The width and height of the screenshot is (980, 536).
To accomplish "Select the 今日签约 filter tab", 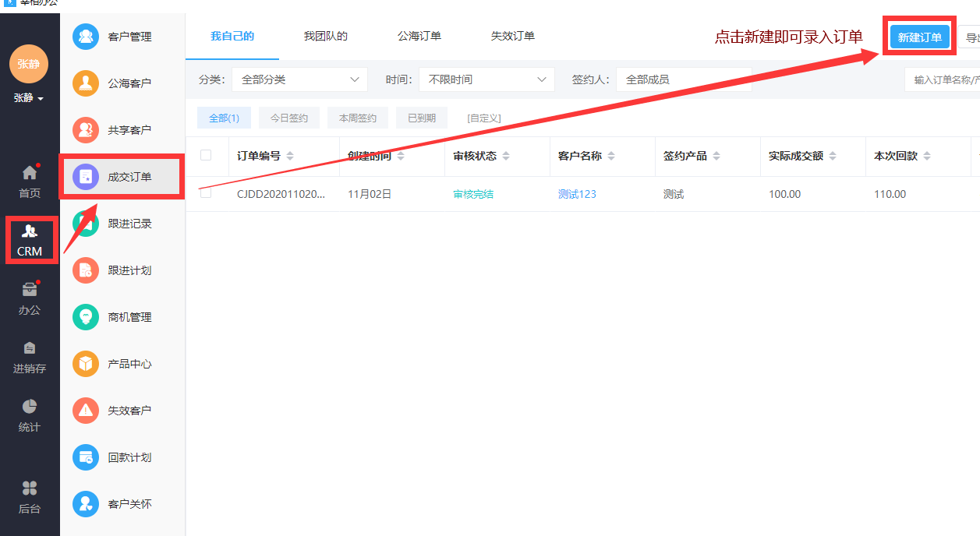I will pos(289,118).
